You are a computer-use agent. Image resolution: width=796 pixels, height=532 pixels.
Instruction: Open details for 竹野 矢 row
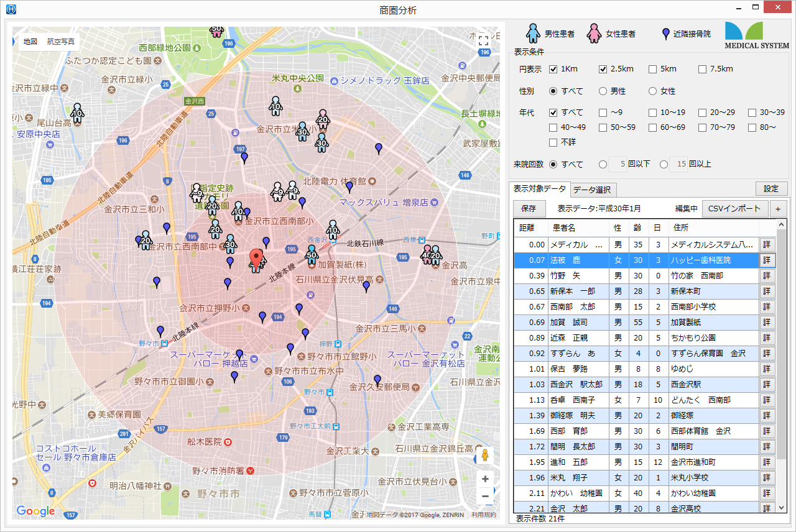point(767,275)
